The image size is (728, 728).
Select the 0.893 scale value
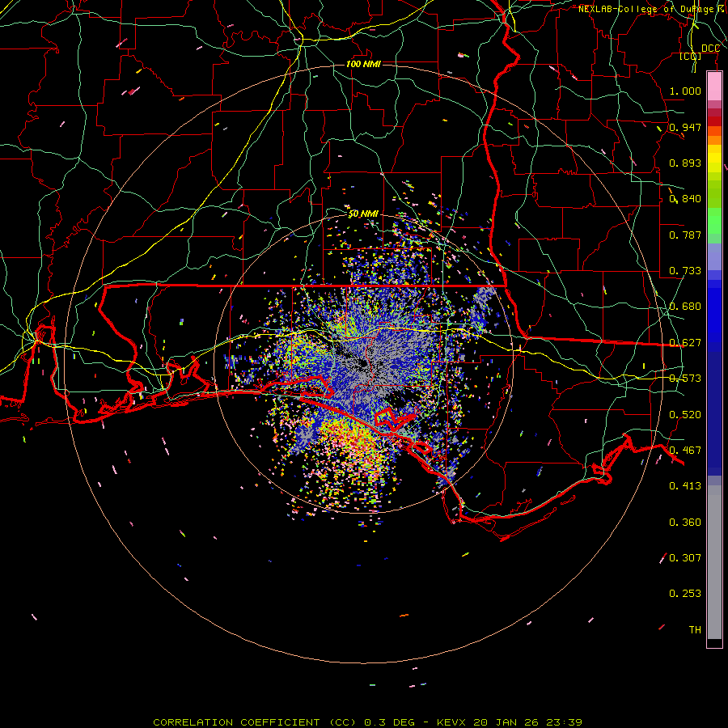pyautogui.click(x=685, y=163)
